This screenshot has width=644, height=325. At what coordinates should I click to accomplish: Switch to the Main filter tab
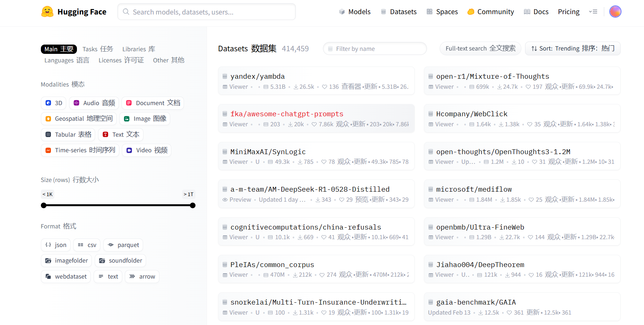point(59,49)
